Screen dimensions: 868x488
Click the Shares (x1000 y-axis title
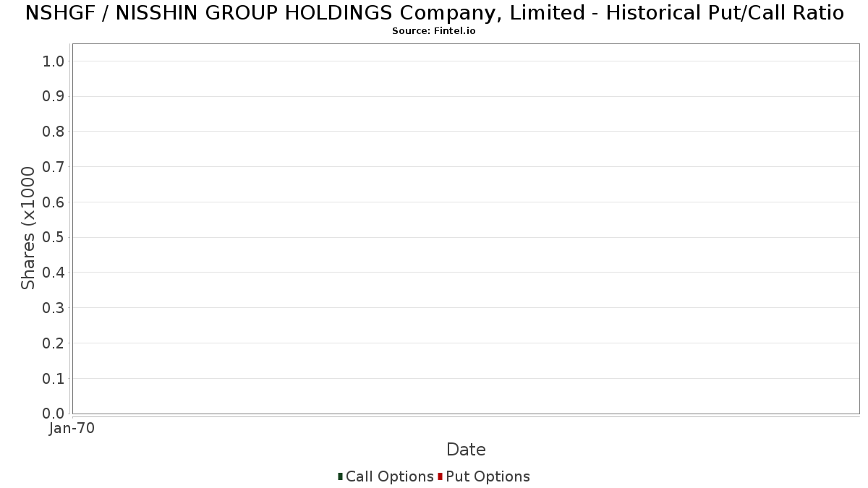tap(28, 228)
